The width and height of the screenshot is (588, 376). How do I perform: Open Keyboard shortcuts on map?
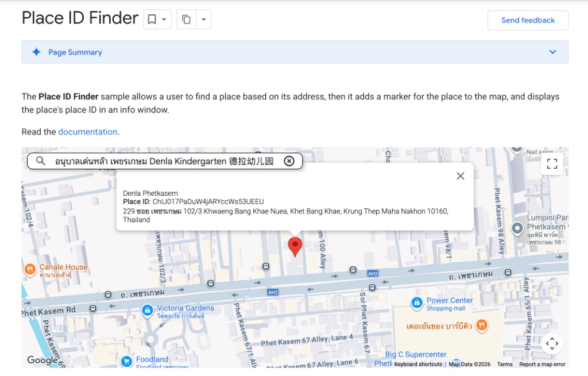pos(418,365)
